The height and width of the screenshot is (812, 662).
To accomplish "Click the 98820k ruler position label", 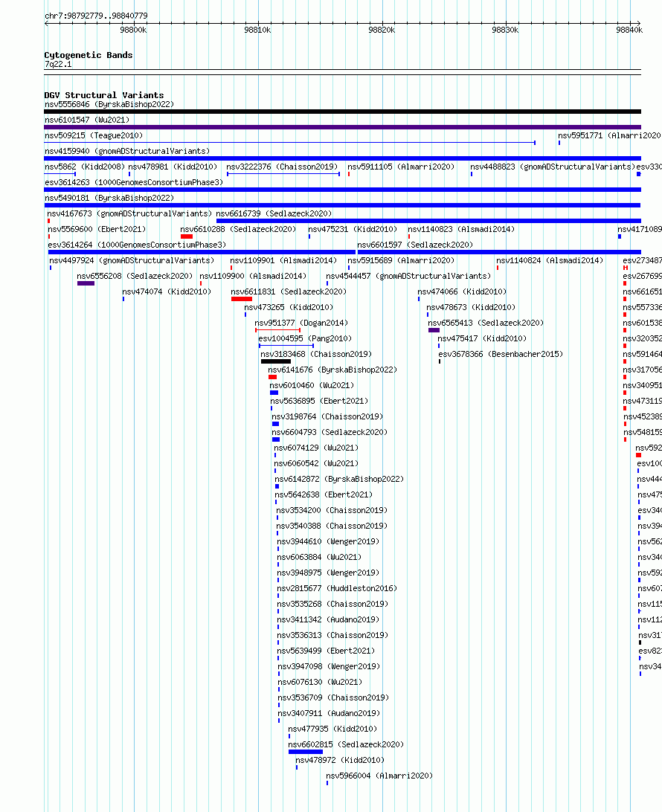I will pos(382,30).
